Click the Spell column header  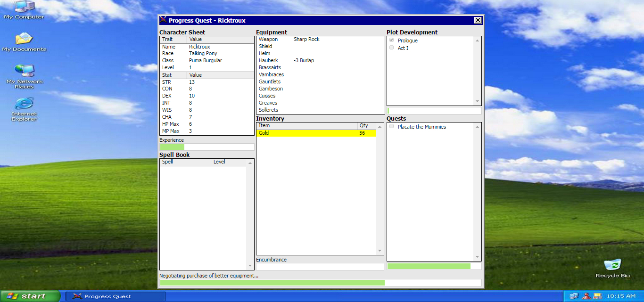pos(185,162)
